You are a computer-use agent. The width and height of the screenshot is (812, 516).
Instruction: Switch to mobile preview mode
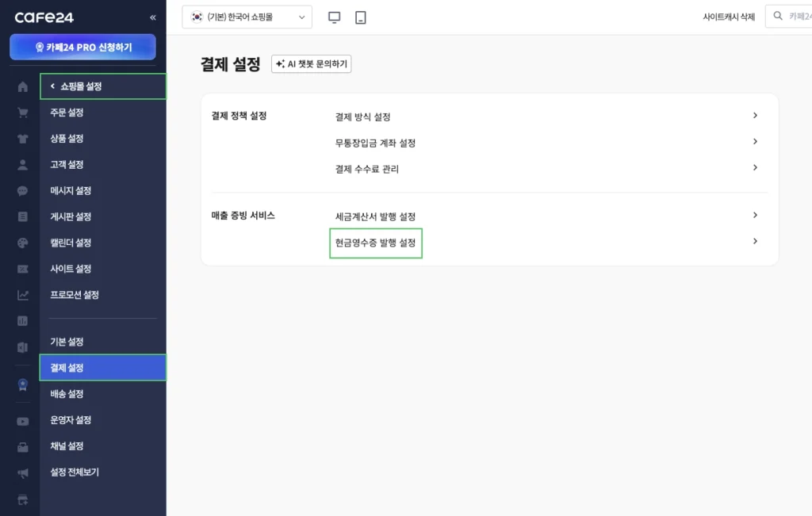(361, 16)
